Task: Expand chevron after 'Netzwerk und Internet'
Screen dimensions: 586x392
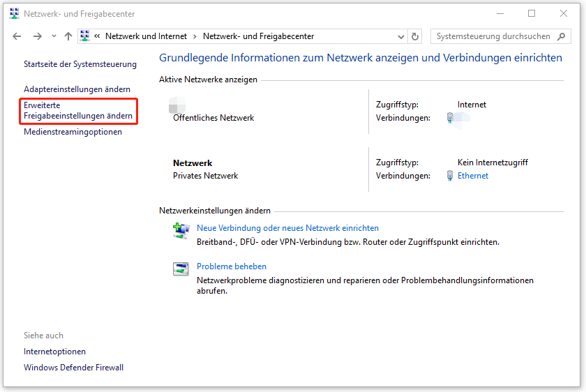Action: pos(195,36)
